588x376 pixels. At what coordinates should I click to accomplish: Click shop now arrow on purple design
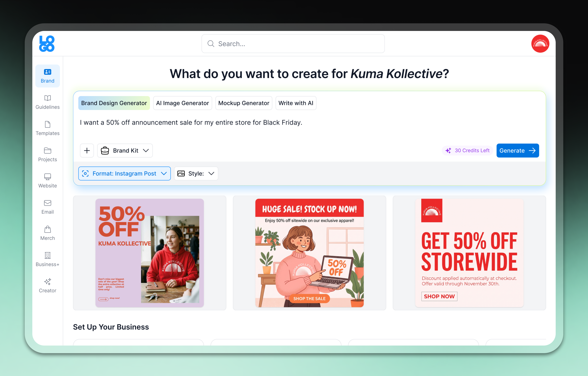[103, 299]
